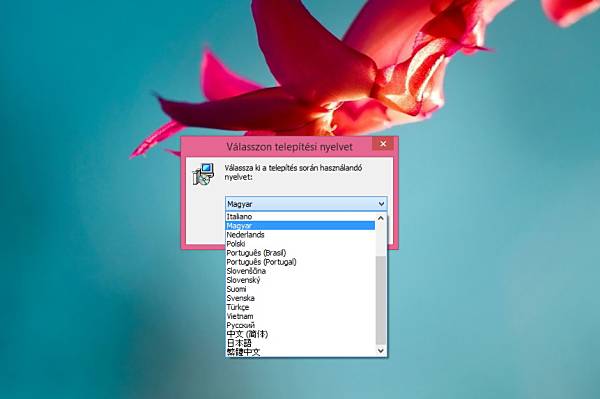The width and height of the screenshot is (600, 399).
Task: Click the list scrollbar down arrow
Action: [381, 350]
